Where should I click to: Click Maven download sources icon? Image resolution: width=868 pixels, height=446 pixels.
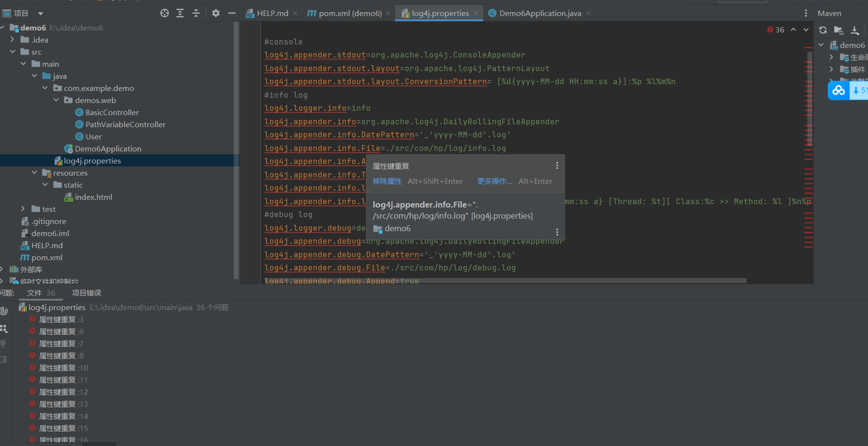[855, 30]
